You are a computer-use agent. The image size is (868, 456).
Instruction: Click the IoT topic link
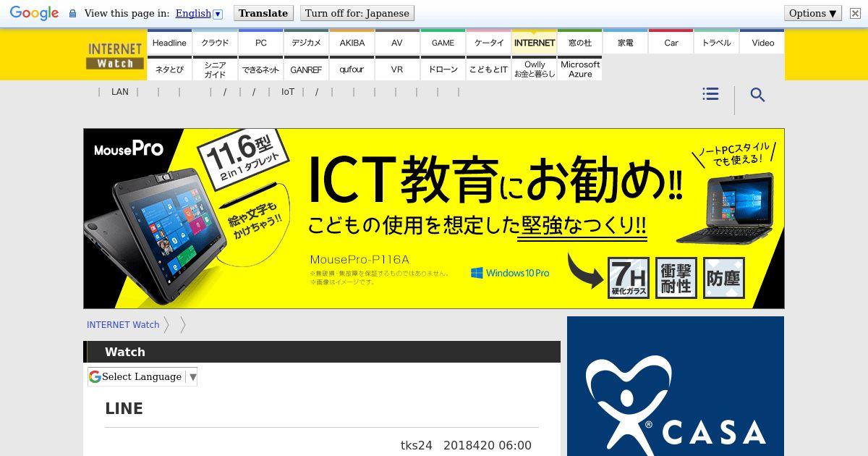pyautogui.click(x=288, y=92)
